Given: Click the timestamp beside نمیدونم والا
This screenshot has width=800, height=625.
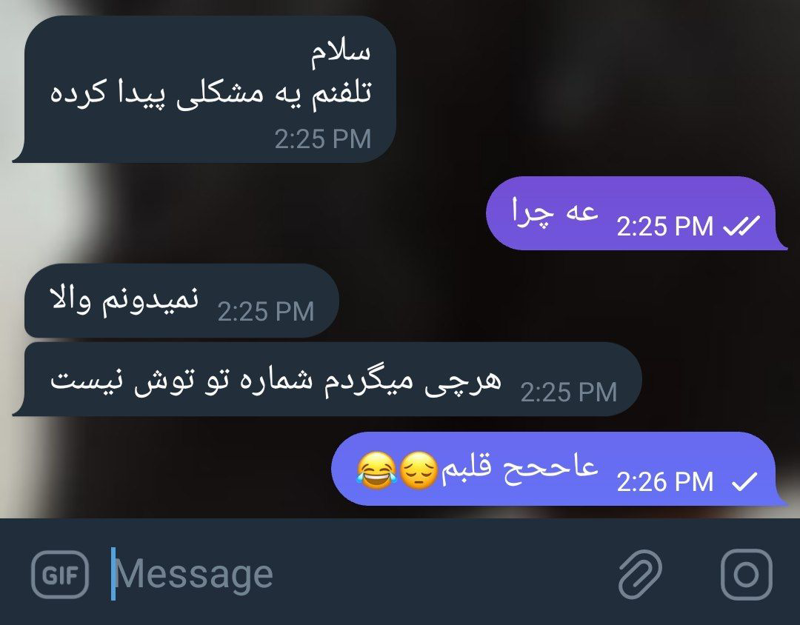Looking at the screenshot, I should (x=266, y=311).
